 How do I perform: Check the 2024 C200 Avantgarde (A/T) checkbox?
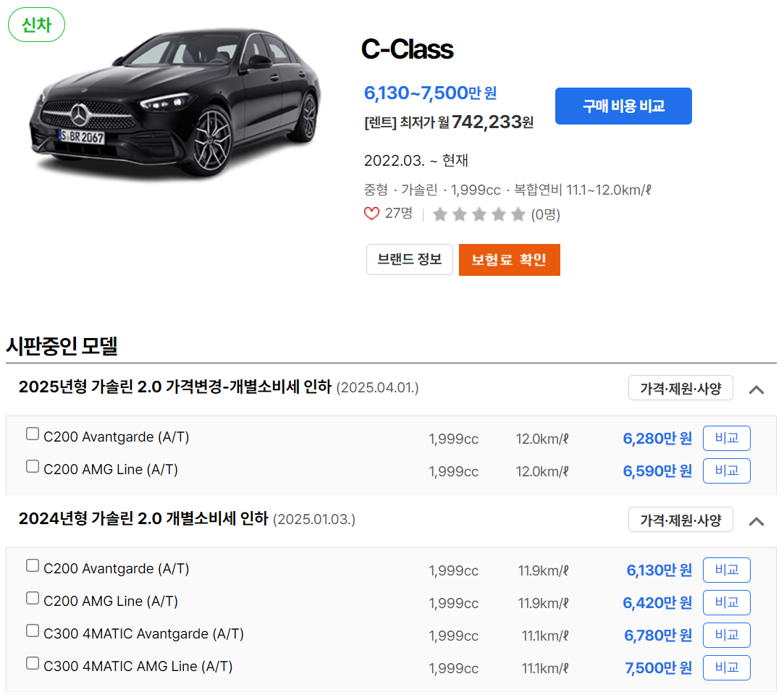(x=33, y=565)
